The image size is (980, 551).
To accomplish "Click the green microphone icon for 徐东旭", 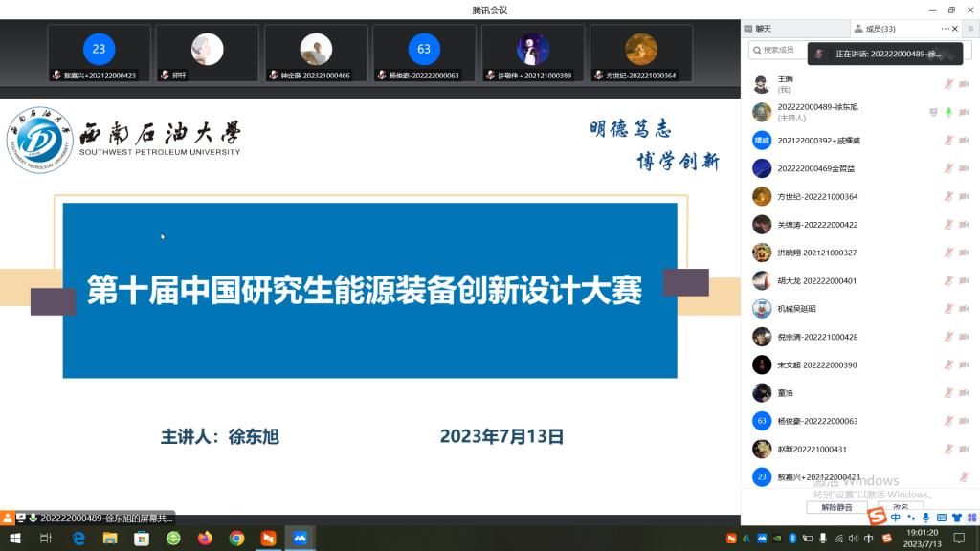I will [x=948, y=112].
